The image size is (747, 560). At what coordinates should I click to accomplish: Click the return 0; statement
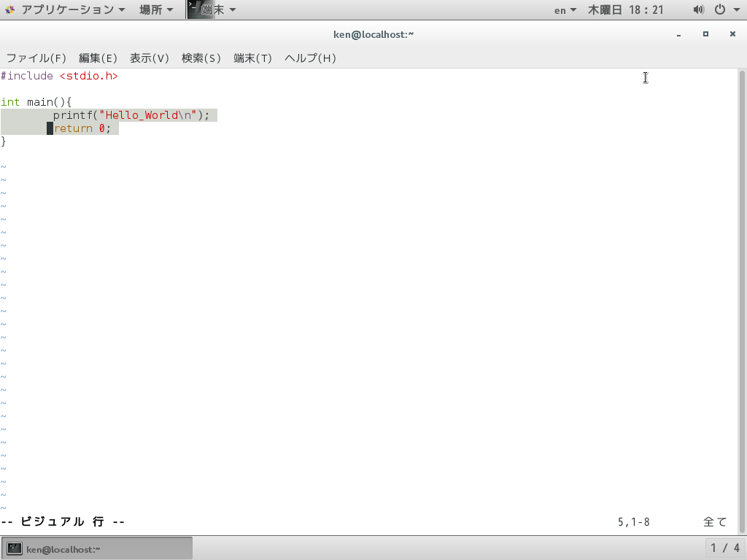[x=82, y=128]
